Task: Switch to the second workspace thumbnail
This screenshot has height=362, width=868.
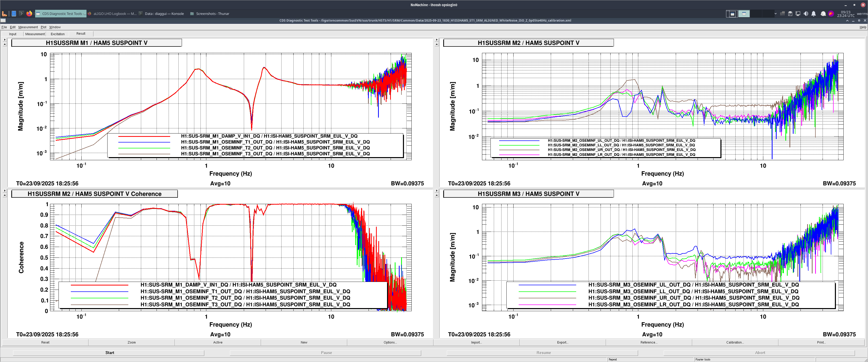Action: tap(744, 14)
